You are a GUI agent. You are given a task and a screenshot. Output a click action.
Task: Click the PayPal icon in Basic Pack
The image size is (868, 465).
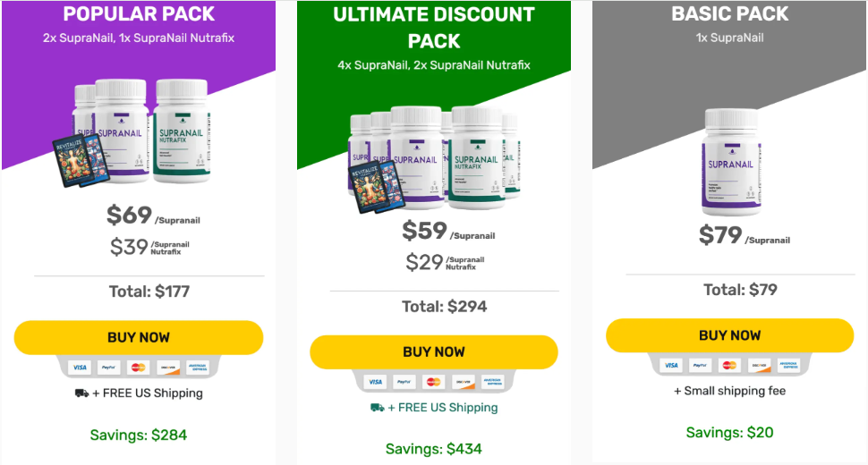tap(701, 365)
